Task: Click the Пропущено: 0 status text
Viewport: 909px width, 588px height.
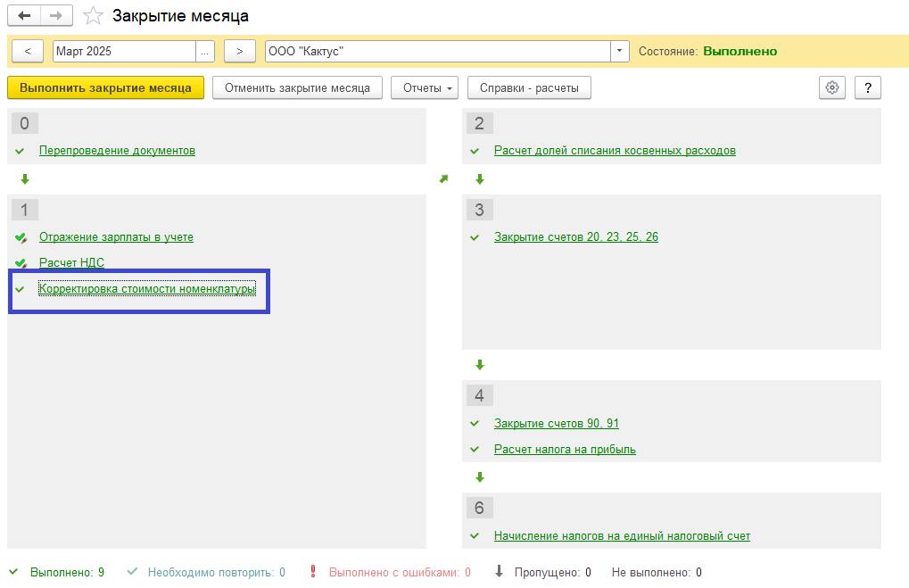Action: click(x=552, y=572)
